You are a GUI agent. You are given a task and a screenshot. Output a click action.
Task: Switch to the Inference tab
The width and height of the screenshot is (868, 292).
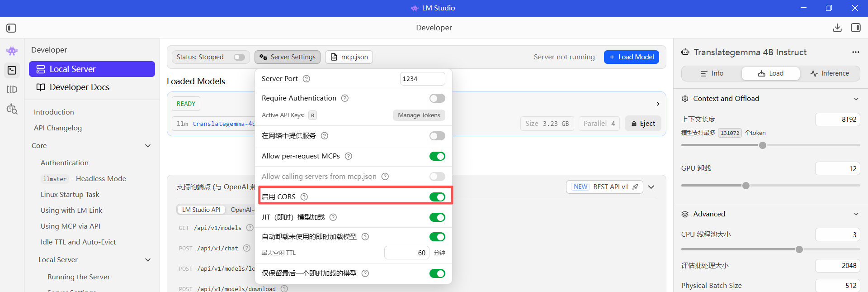[x=830, y=73]
